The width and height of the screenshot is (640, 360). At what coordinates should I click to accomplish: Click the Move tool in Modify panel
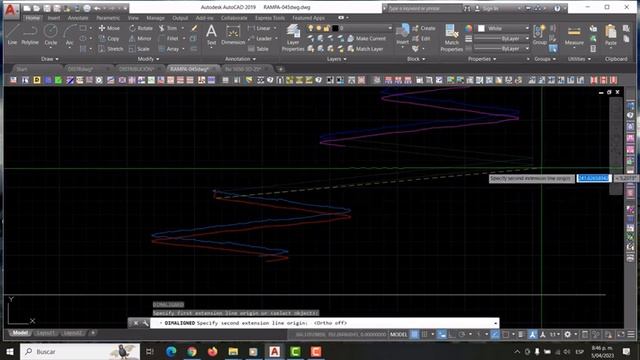coord(109,28)
